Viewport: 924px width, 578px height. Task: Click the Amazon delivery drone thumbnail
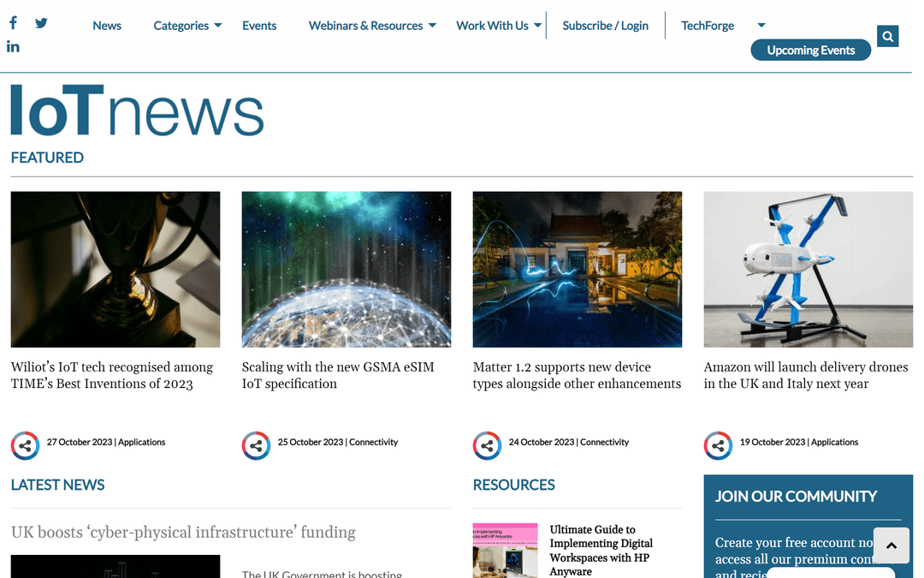pyautogui.click(x=808, y=269)
